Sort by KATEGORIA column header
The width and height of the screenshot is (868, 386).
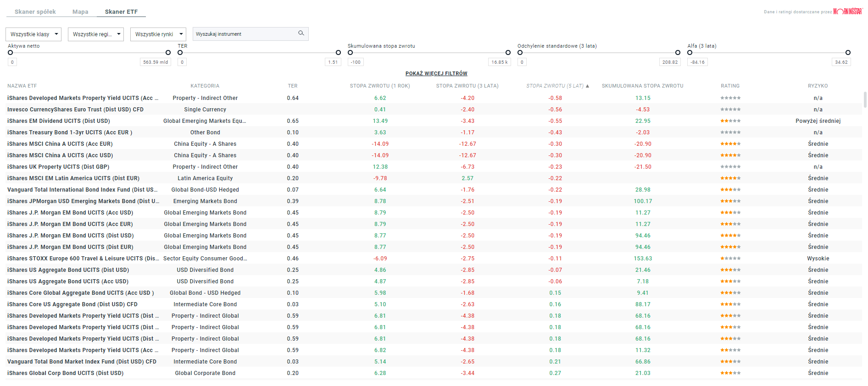coord(205,86)
